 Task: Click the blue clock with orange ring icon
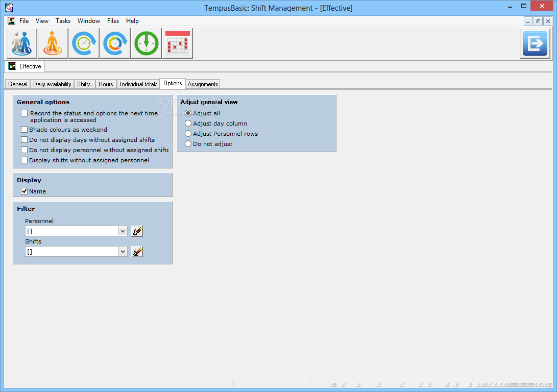tap(115, 43)
